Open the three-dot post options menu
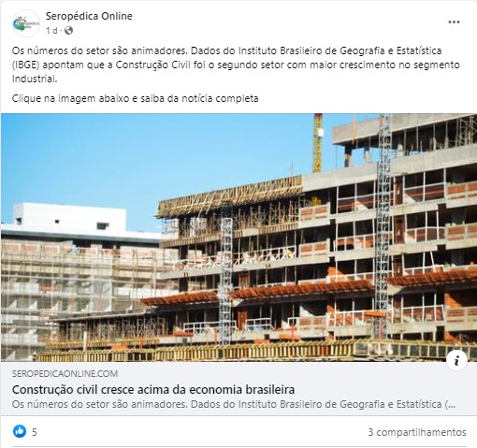 pos(454,22)
